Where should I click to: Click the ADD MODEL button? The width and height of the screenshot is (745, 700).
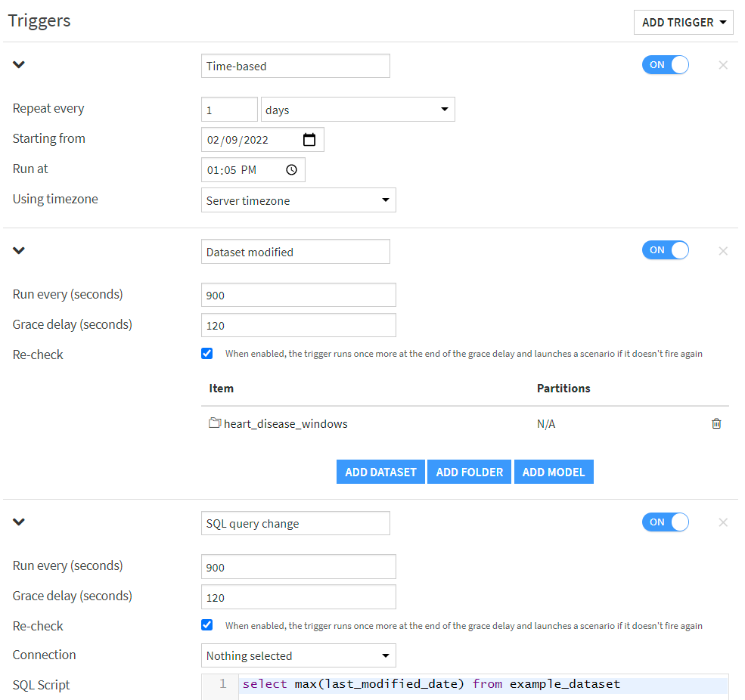(554, 472)
